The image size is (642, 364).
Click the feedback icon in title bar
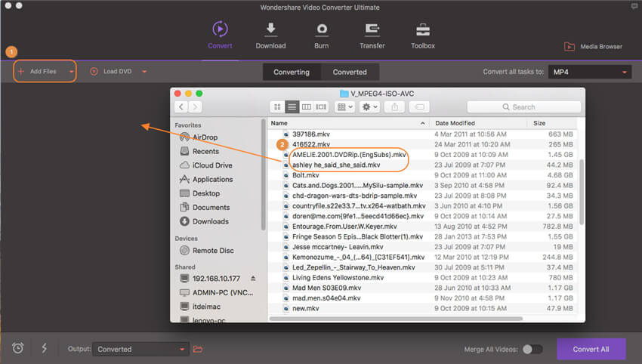[634, 6]
